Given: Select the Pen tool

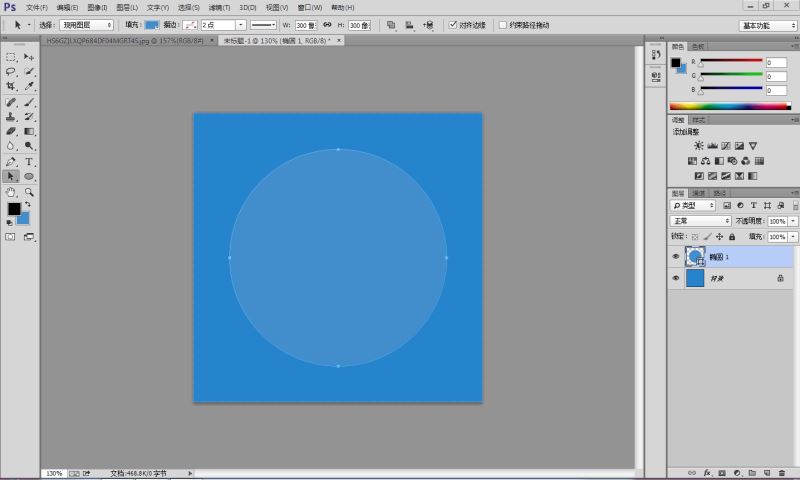Looking at the screenshot, I should (11, 161).
